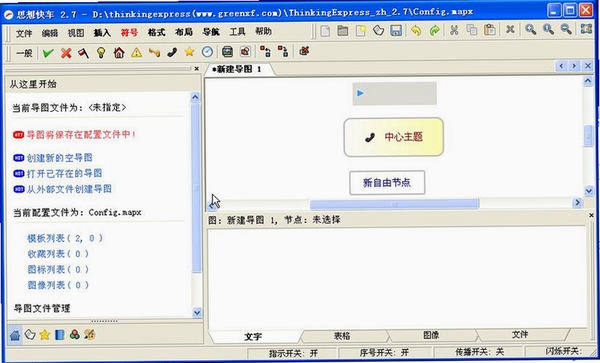Open the 格式 menu
Screen dimensions: 600x363
point(156,32)
